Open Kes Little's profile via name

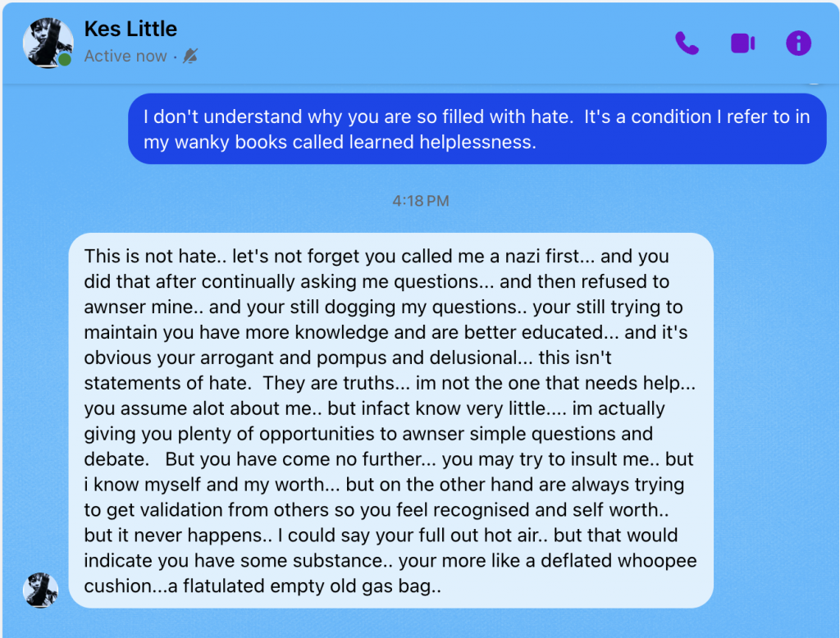130,29
